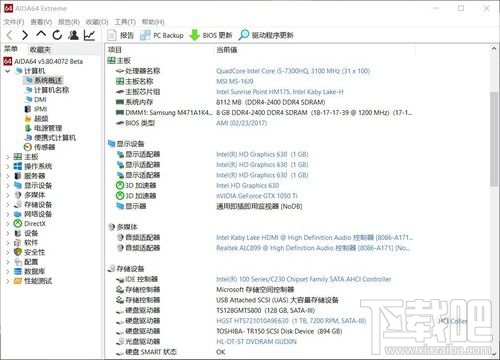Open 驱动程序更新 driver update
Screen dimensions: 500x360
[266, 35]
